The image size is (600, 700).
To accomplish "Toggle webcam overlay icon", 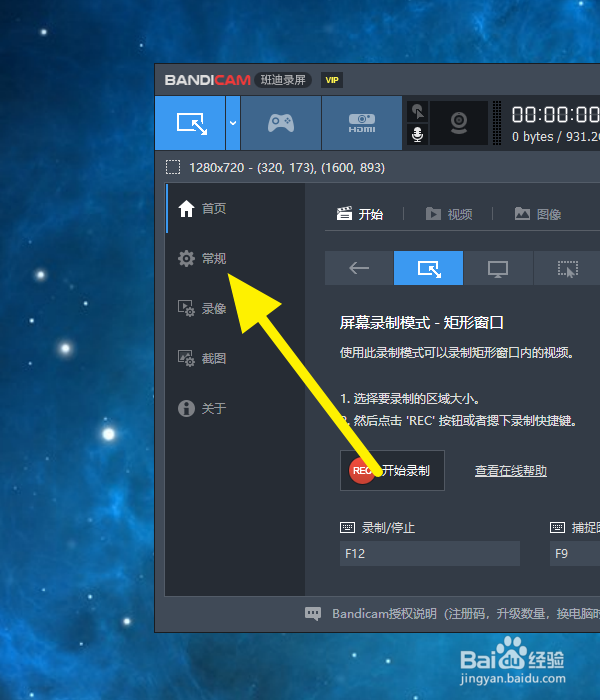I will pos(458,123).
